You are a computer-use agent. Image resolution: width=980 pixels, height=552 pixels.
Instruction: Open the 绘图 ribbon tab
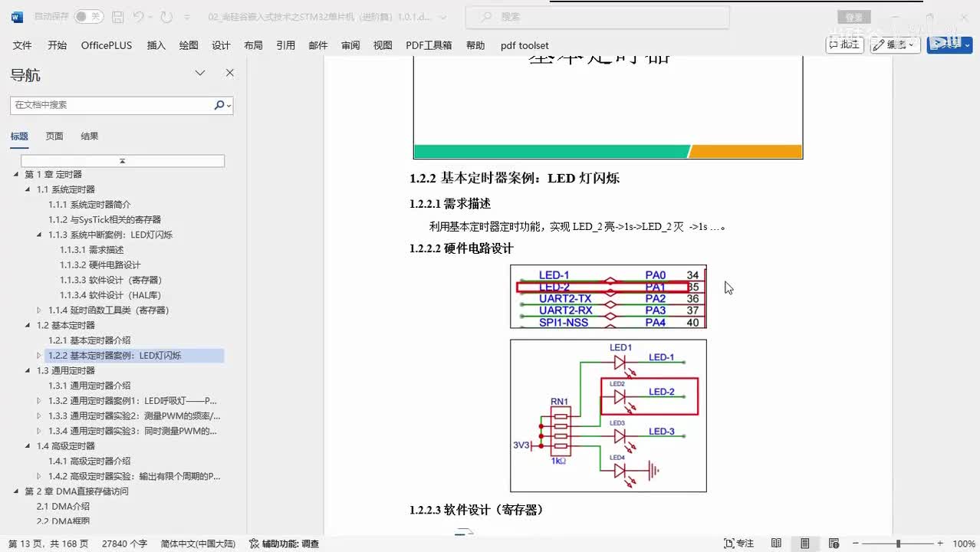pos(188,45)
